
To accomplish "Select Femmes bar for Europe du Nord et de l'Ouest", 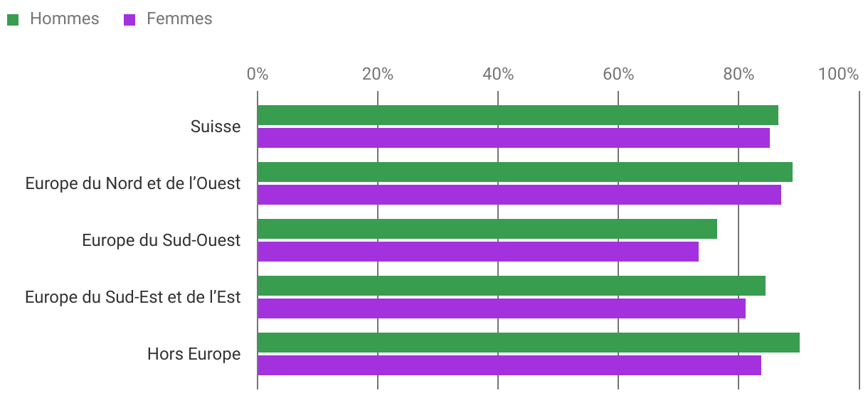I will [x=519, y=195].
